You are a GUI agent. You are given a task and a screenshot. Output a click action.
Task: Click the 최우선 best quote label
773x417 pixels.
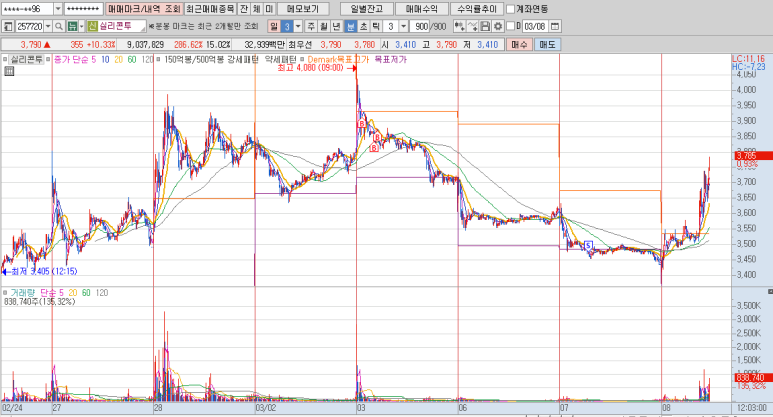click(x=300, y=44)
